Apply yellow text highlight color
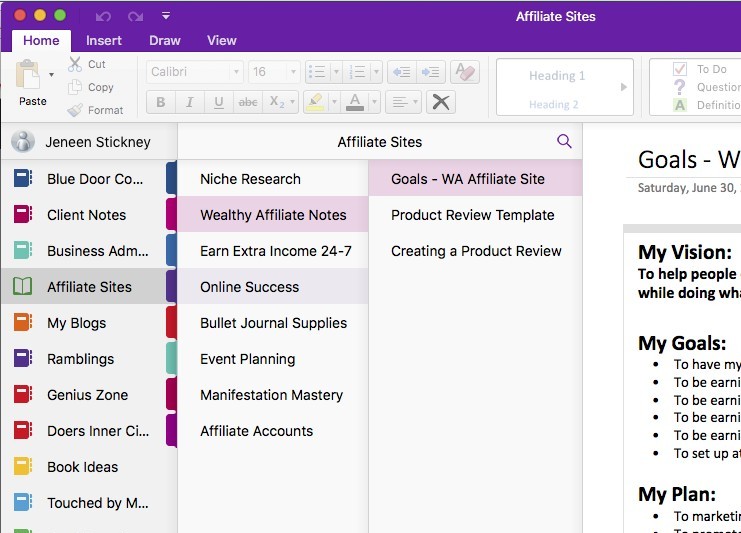The width and height of the screenshot is (741, 533). click(x=315, y=102)
